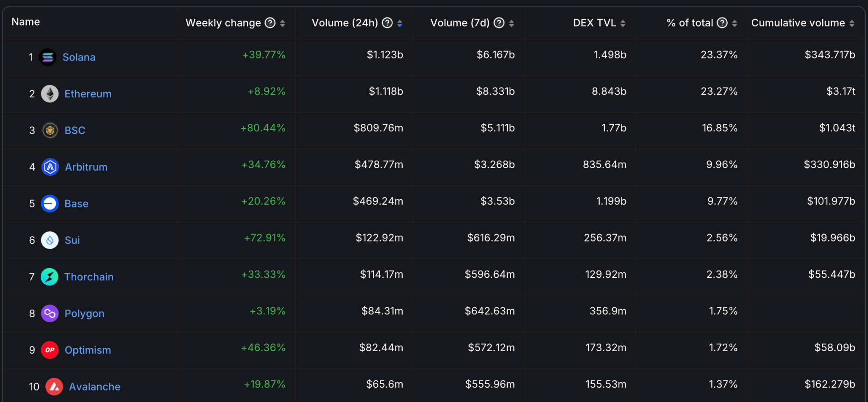Select the 16.85% of total cell

pos(720,128)
